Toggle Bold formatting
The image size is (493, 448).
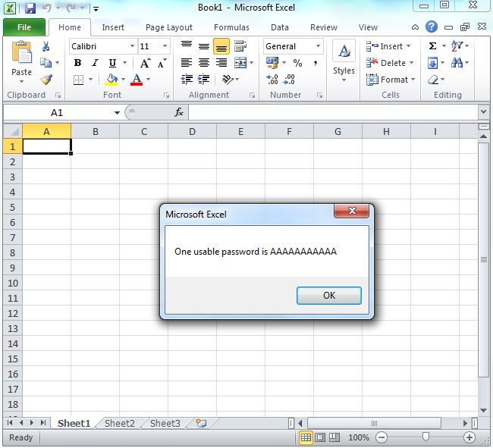[77, 63]
